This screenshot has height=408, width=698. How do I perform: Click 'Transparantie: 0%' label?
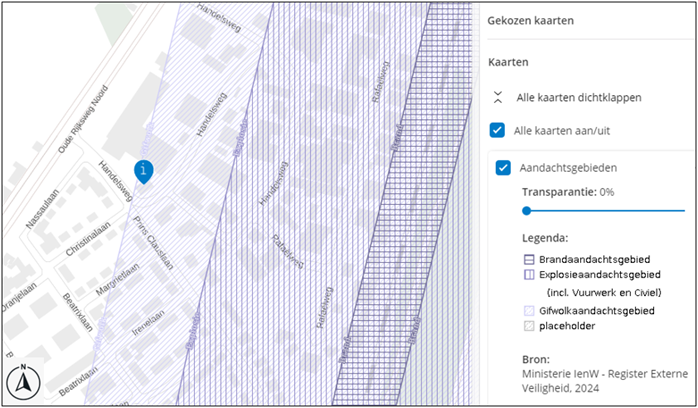(568, 192)
